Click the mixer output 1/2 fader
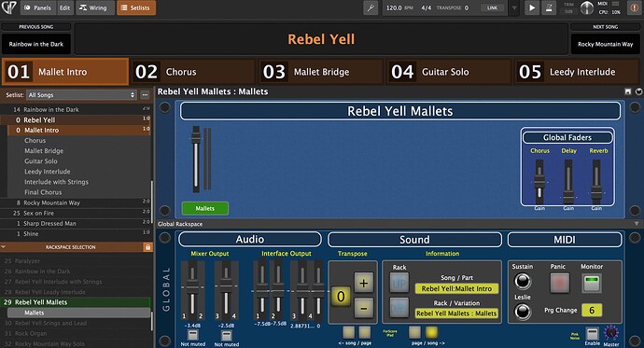The image size is (644, 348). click(x=192, y=290)
